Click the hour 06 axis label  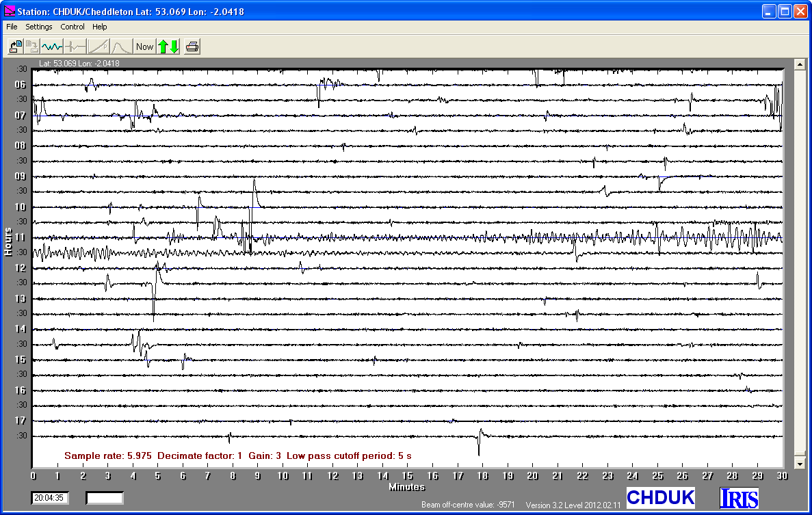21,85
